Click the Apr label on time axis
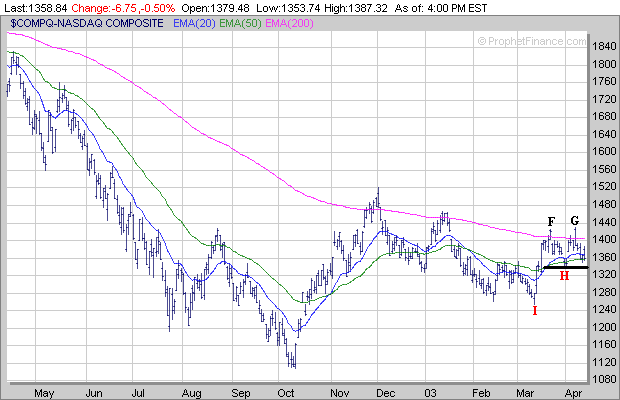Image resolution: width=620 pixels, height=400 pixels. [573, 393]
